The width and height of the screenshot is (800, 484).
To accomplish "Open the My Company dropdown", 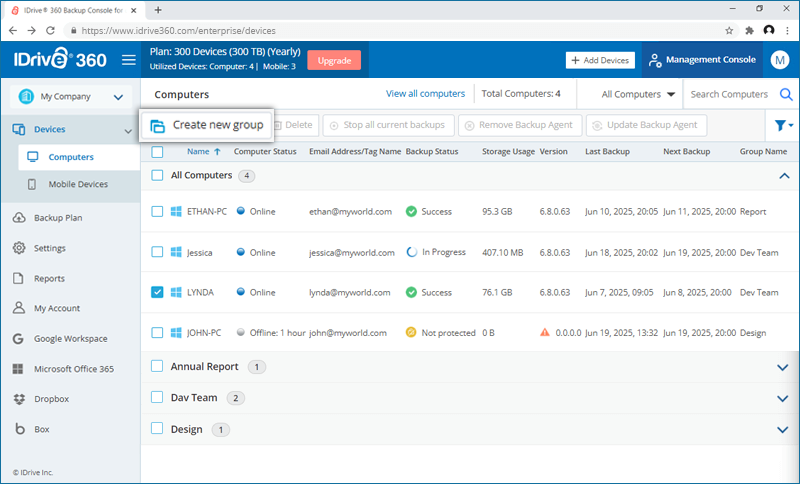I will point(70,97).
